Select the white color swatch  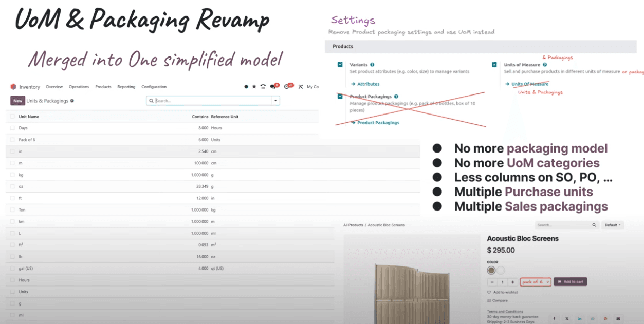pos(501,270)
